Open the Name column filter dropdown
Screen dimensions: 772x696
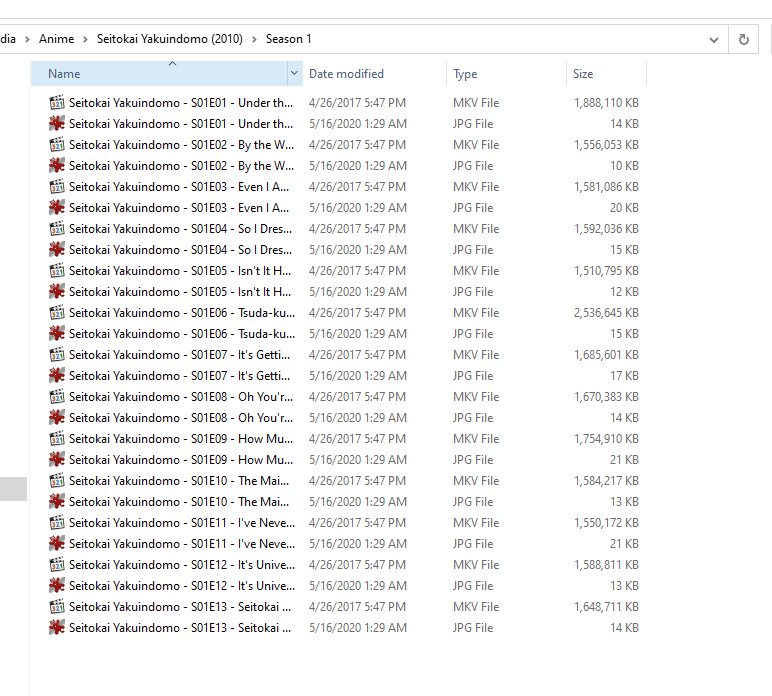point(294,73)
